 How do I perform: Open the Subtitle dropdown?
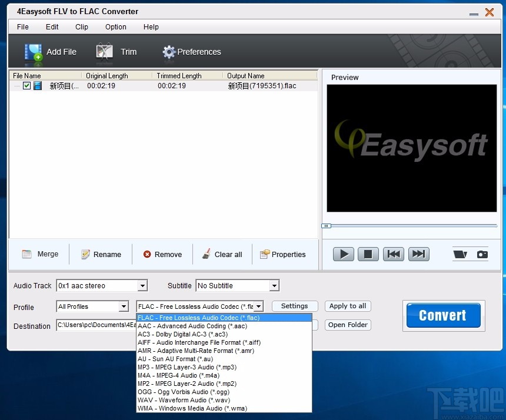pyautogui.click(x=274, y=285)
